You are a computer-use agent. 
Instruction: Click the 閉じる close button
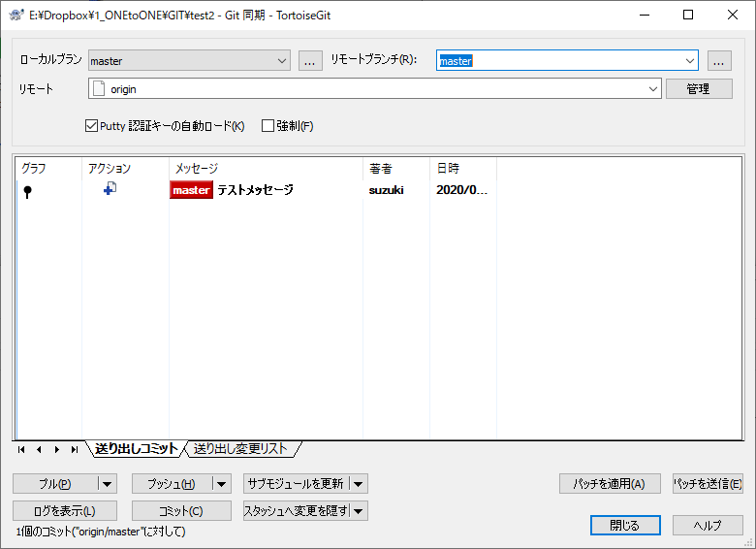click(x=625, y=526)
